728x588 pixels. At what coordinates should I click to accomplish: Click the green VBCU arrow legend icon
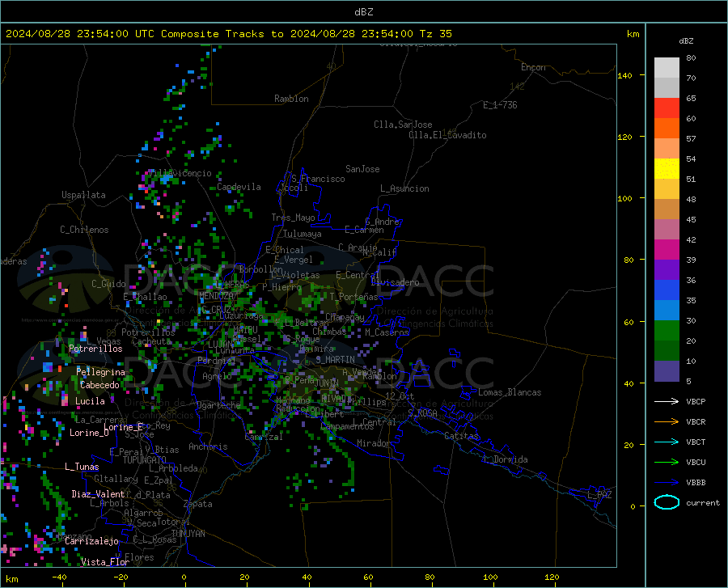tap(667, 463)
